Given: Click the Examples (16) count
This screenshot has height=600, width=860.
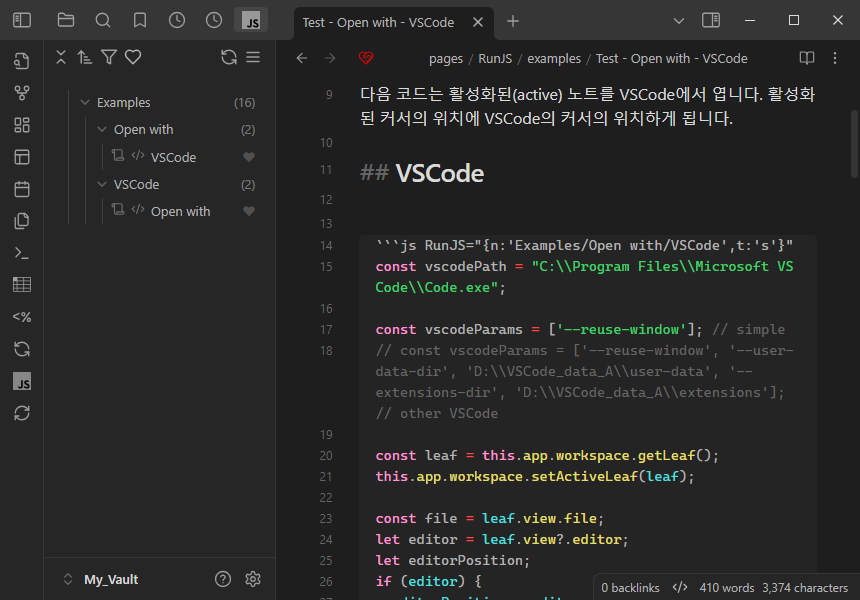Looking at the screenshot, I should (244, 103).
